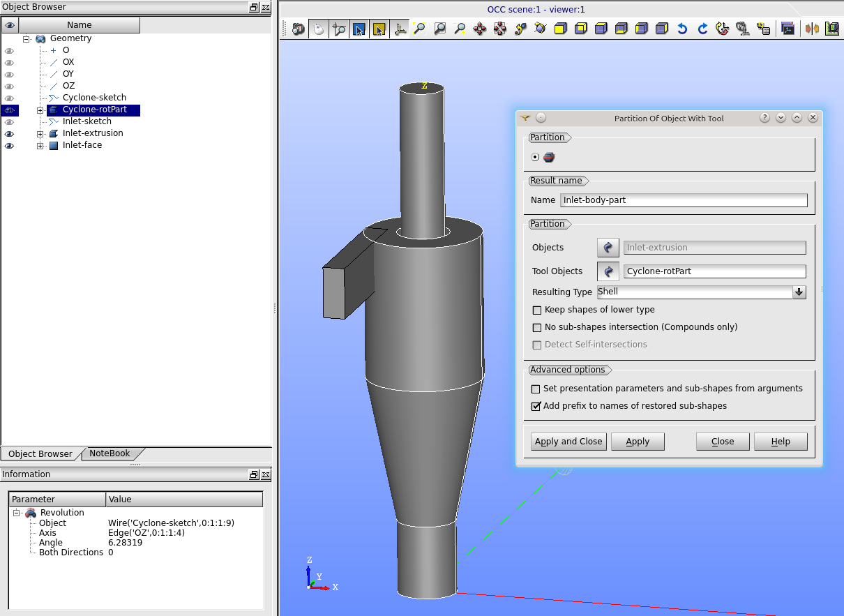
Task: Click the Value column header
Action: [184, 499]
